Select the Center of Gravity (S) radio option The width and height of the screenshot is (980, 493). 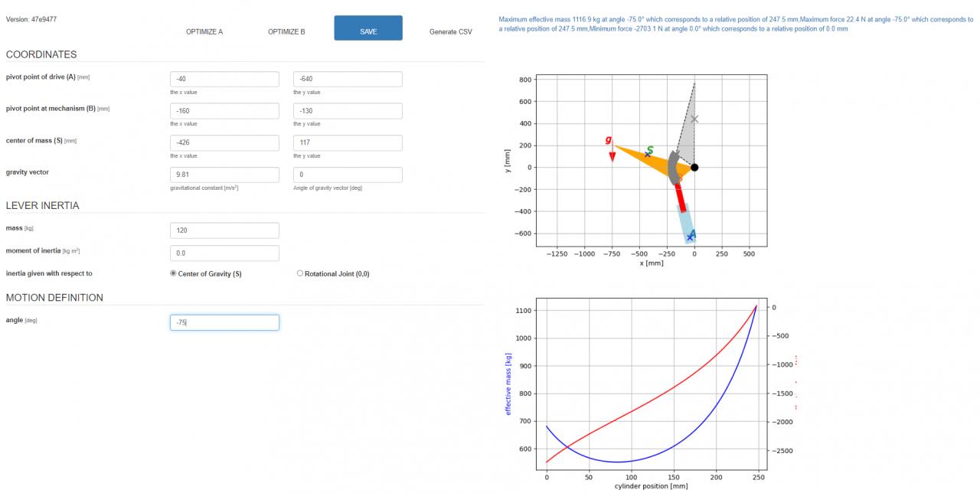click(173, 273)
